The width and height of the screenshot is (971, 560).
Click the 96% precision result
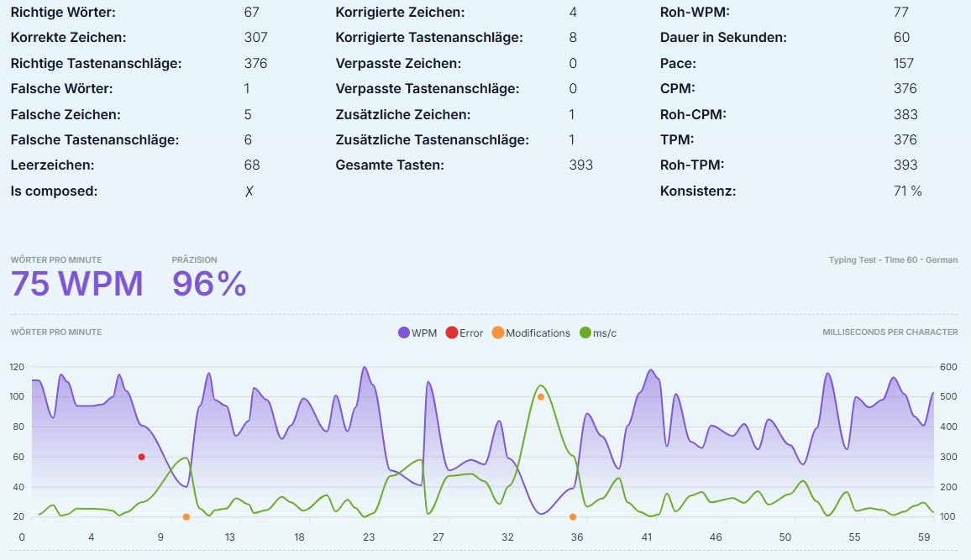(x=209, y=284)
